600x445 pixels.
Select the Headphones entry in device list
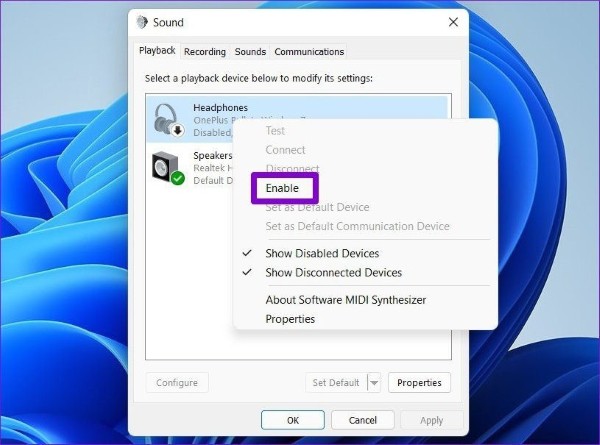tap(220, 108)
